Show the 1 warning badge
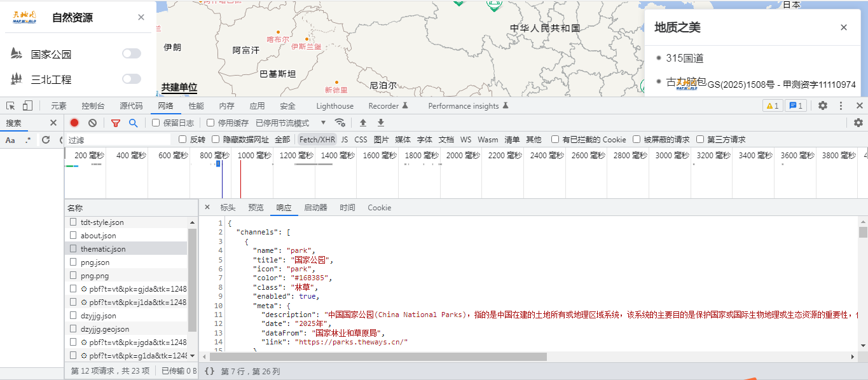868x380 pixels. click(773, 105)
